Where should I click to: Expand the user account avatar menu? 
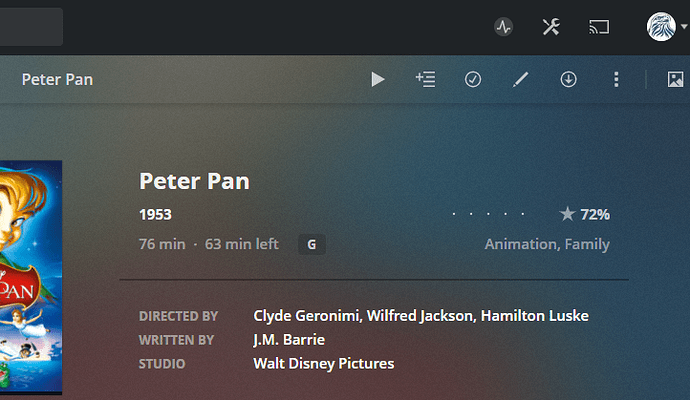[x=663, y=27]
